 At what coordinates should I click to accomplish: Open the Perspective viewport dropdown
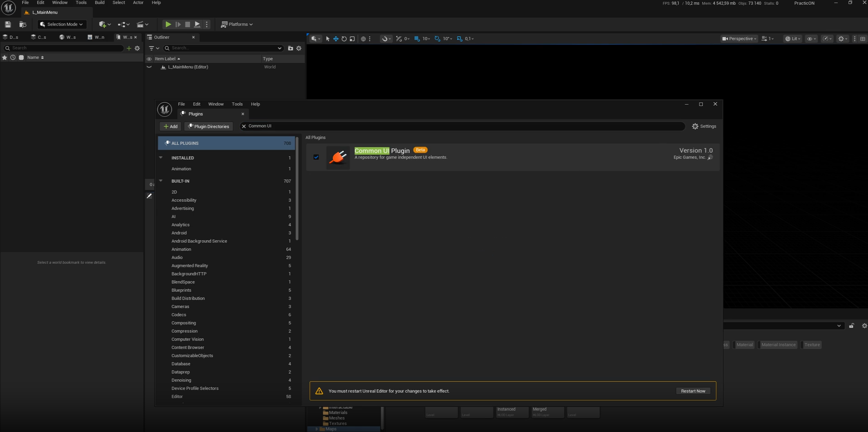tap(739, 39)
